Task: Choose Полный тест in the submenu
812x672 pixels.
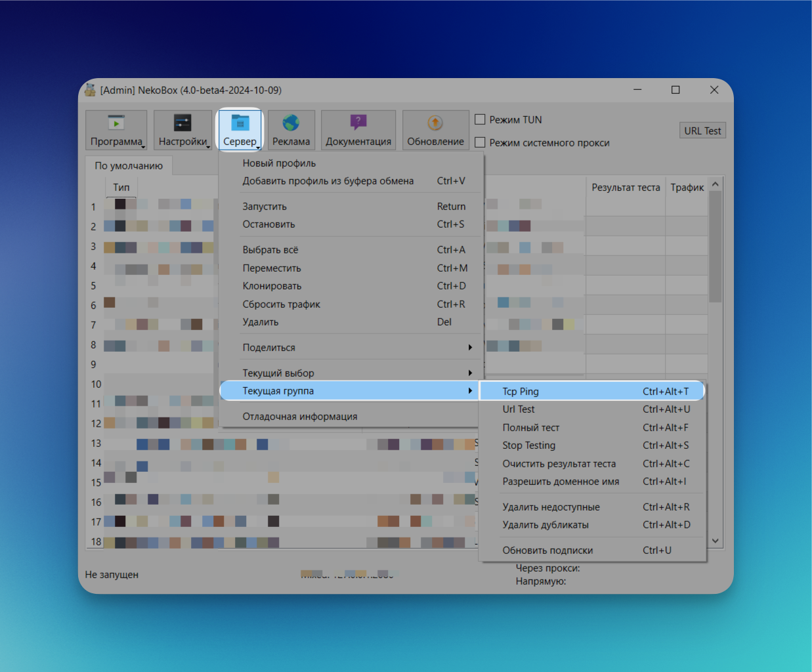Action: point(593,427)
